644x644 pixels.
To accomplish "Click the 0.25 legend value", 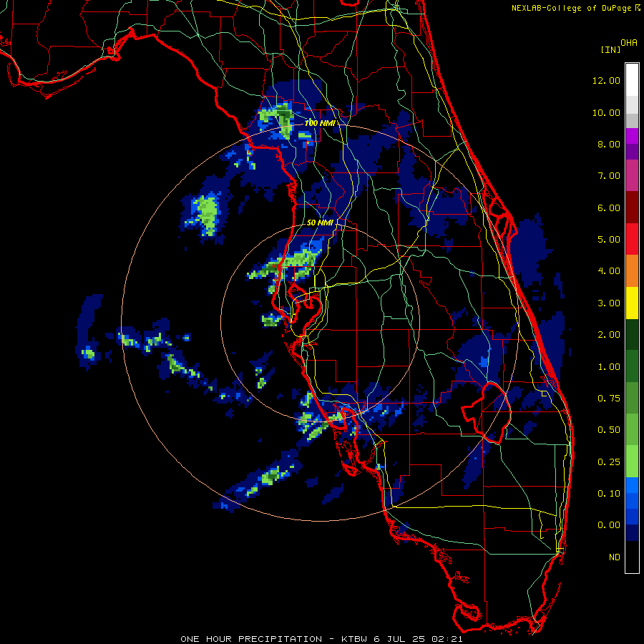I will coord(609,462).
